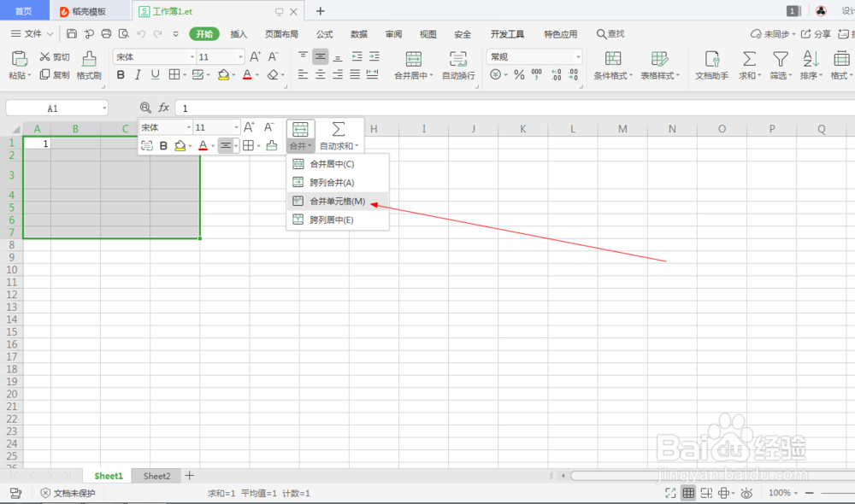Click the mini toolbar Merge (合并) button
This screenshot has width=855, height=504.
pos(300,136)
